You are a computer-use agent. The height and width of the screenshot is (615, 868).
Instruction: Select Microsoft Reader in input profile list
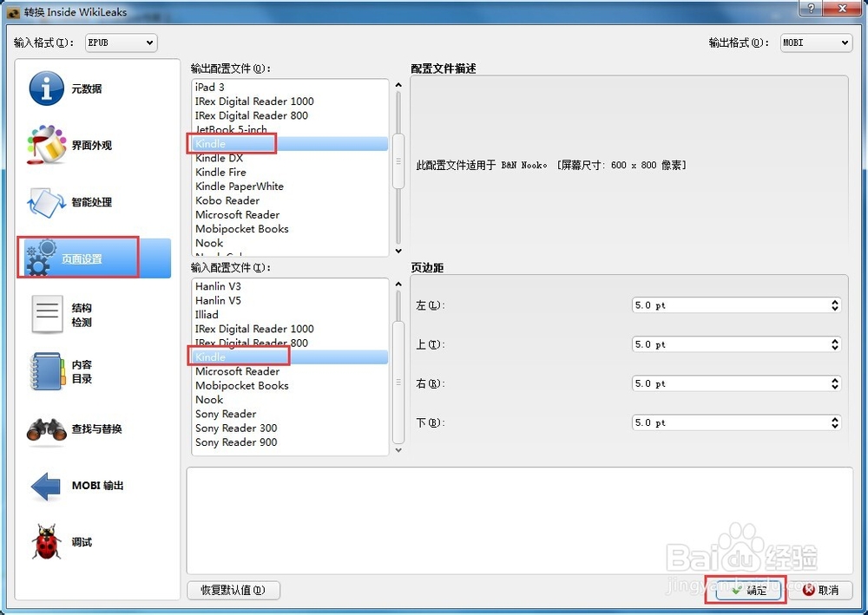(x=290, y=371)
